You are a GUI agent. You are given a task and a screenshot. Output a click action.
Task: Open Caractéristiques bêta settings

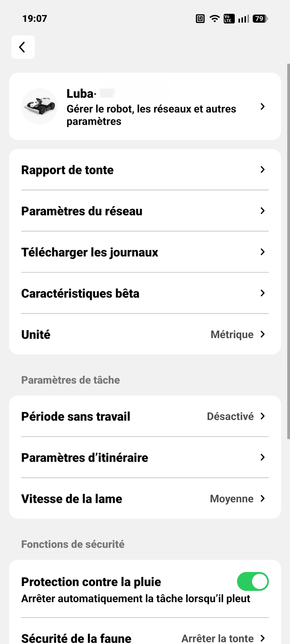tap(145, 293)
